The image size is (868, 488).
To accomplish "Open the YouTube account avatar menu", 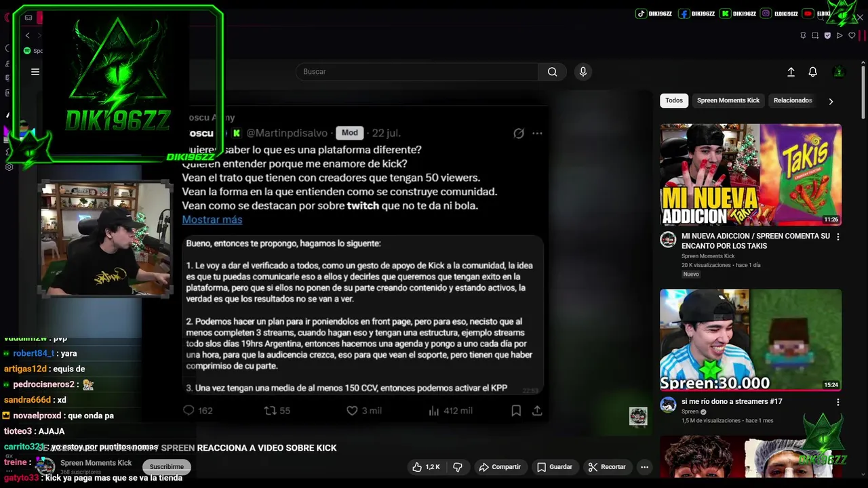I will (x=839, y=72).
